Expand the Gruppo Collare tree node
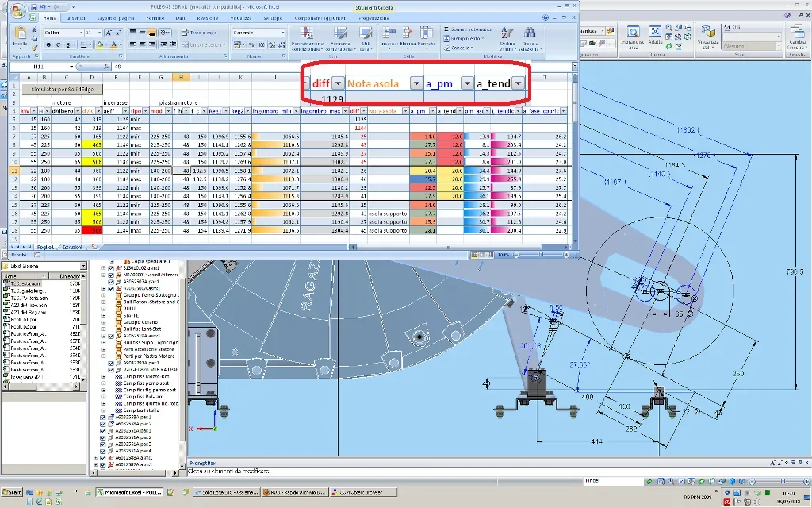Viewport: 812px width, 508px height. point(104,322)
